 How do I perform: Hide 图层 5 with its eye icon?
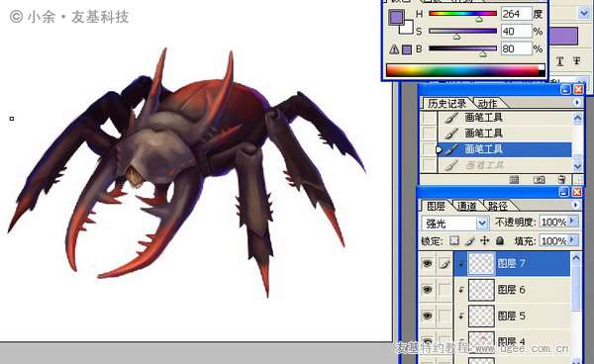click(428, 316)
